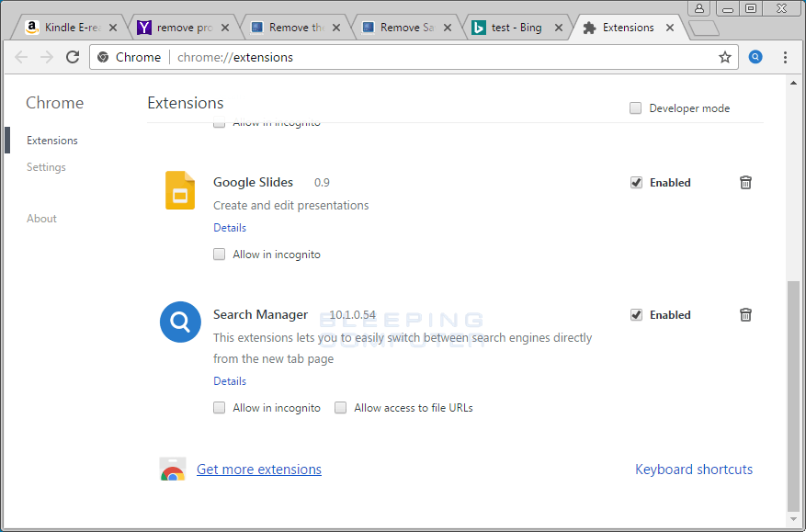Open Settings in the Chrome sidebar
The height and width of the screenshot is (532, 806).
click(x=46, y=167)
